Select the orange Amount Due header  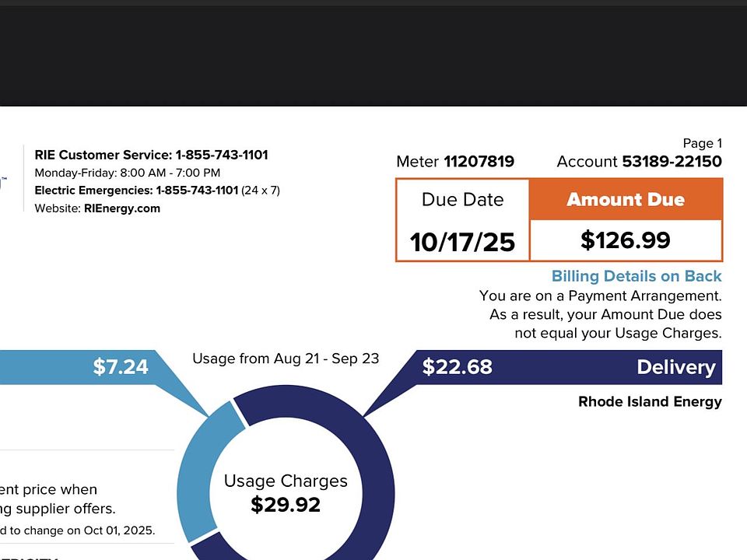626,200
